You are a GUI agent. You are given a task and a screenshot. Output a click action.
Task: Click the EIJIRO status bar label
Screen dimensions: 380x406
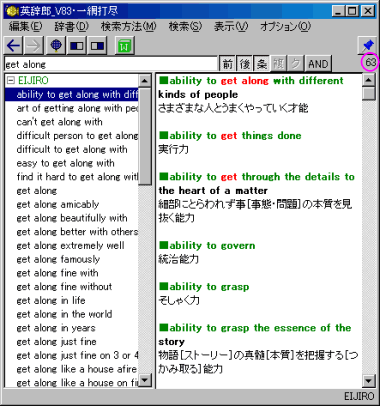click(x=359, y=396)
